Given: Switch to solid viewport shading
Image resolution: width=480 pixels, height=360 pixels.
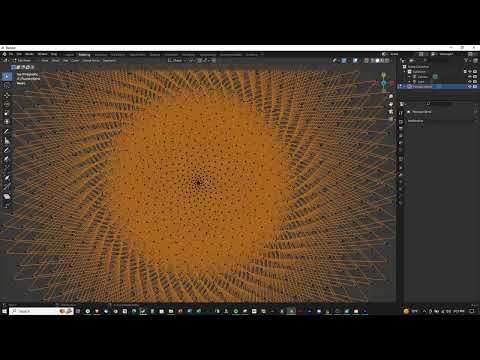Looking at the screenshot, I should 378,61.
